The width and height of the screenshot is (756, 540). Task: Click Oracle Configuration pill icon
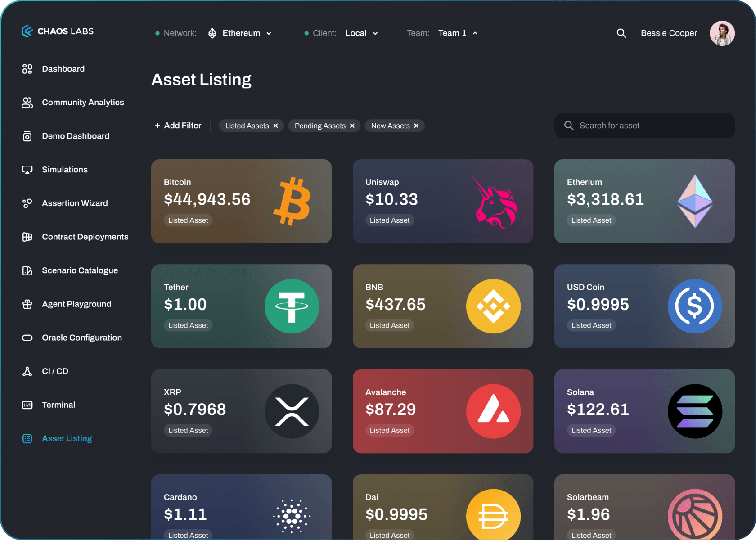coord(27,337)
